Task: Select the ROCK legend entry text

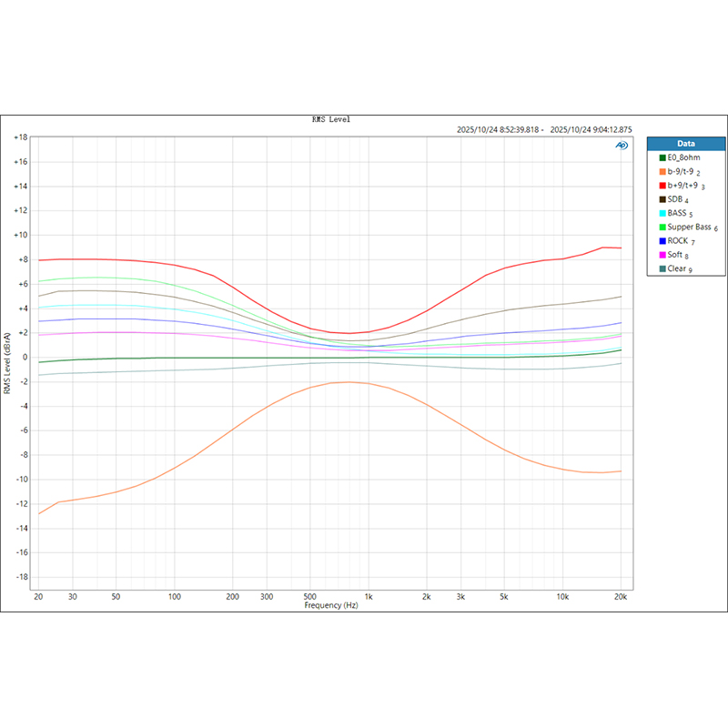Action: (679, 241)
